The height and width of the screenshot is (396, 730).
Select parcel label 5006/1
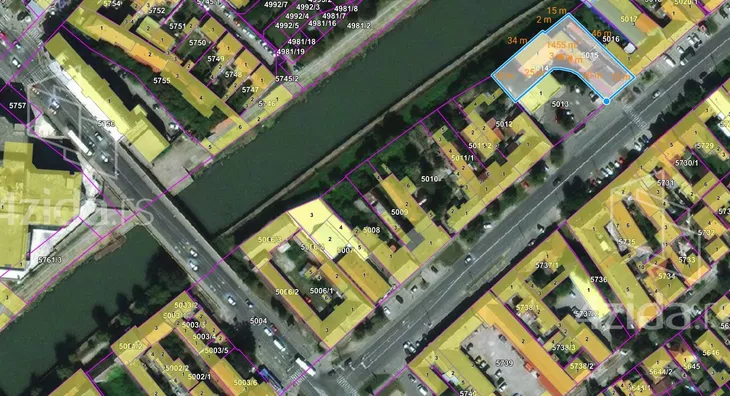coord(322,291)
